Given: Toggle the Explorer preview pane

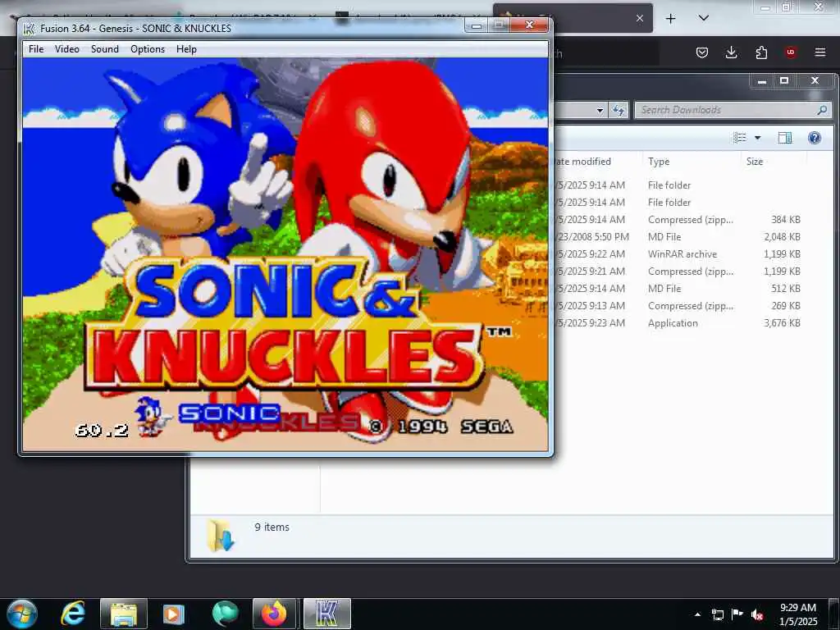Looking at the screenshot, I should coord(785,138).
